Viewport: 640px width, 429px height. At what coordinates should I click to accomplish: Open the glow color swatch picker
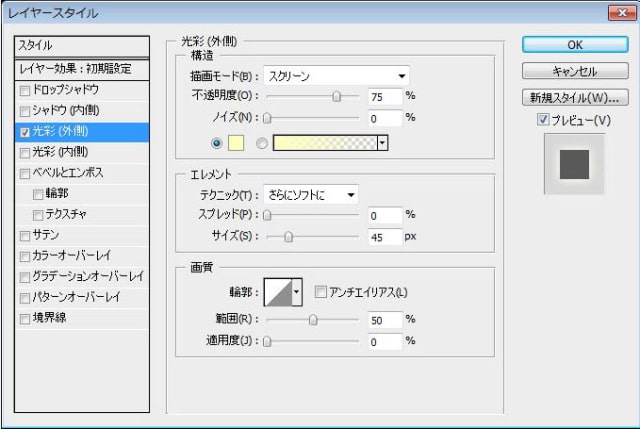(x=236, y=143)
